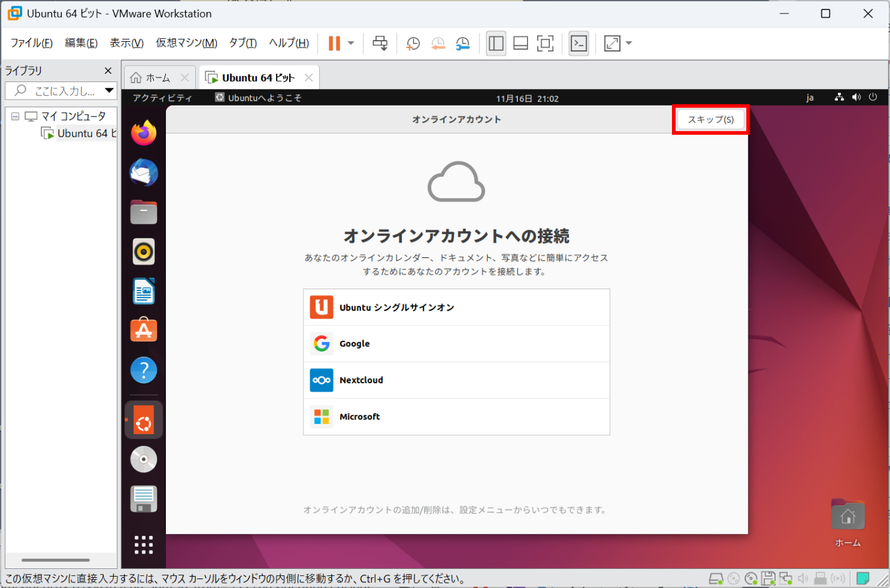Close the ライブラリ panel

(x=108, y=71)
